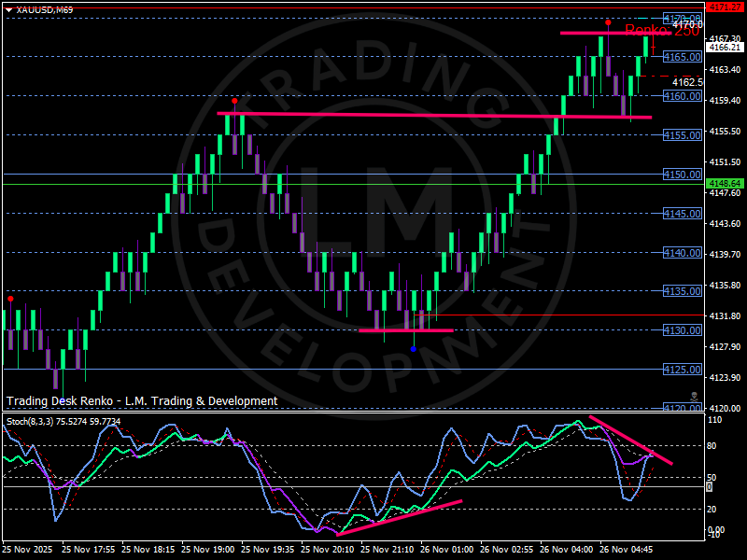Viewport: 747px width, 560px height.
Task: Select long pink resistance line near 4157
Action: (434, 115)
